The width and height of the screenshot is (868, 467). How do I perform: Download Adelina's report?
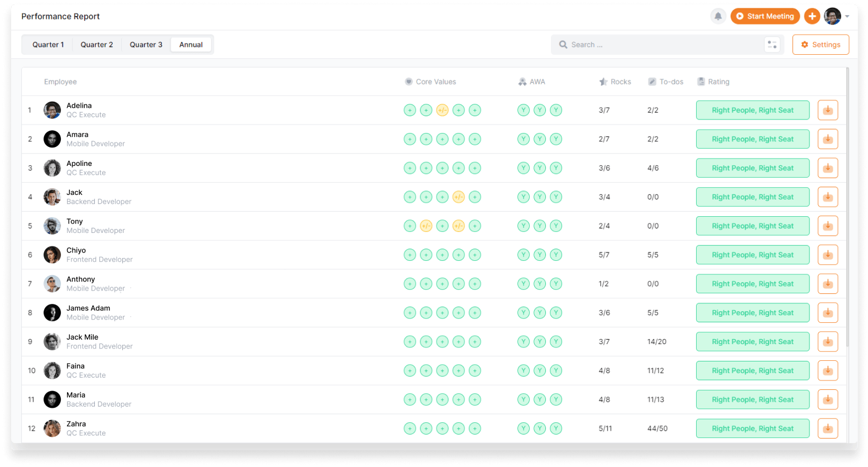click(x=828, y=110)
